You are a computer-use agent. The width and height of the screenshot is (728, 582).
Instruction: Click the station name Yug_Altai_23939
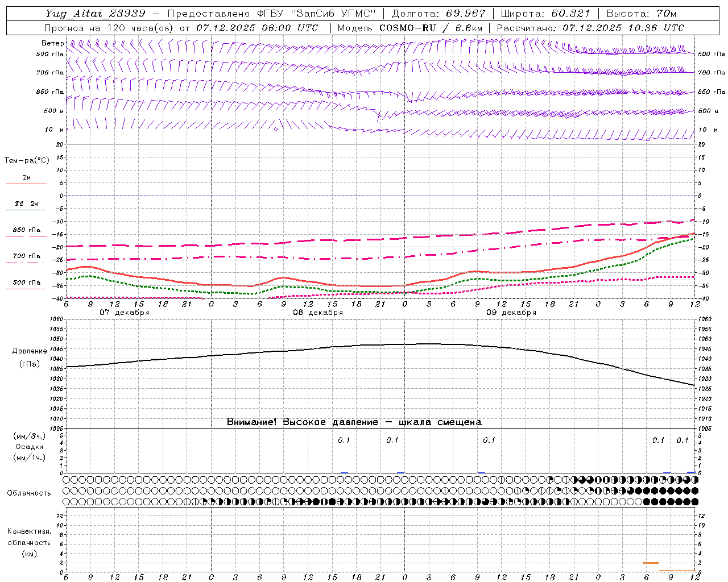pyautogui.click(x=96, y=14)
